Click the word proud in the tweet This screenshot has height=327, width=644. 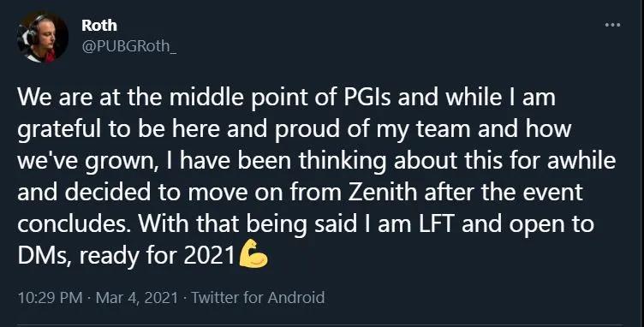(x=306, y=130)
